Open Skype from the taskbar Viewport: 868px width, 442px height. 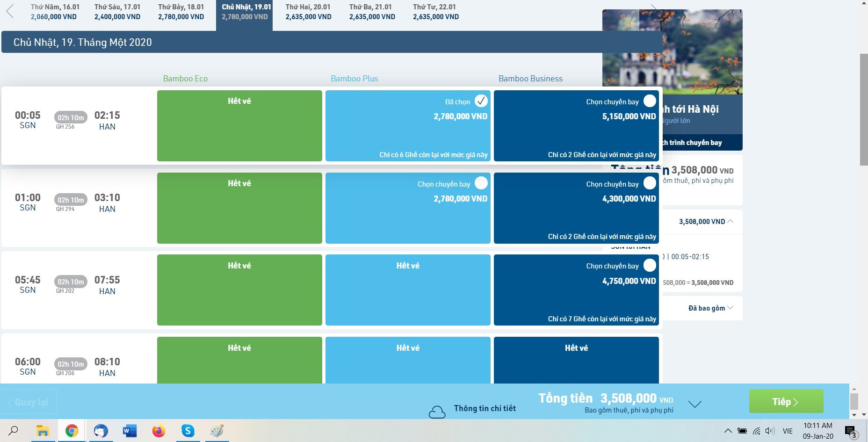point(188,430)
